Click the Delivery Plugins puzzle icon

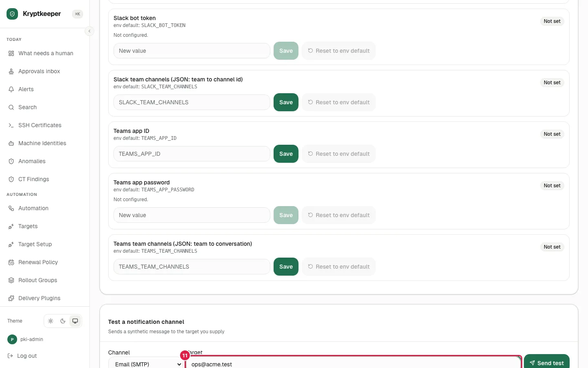tap(11, 298)
